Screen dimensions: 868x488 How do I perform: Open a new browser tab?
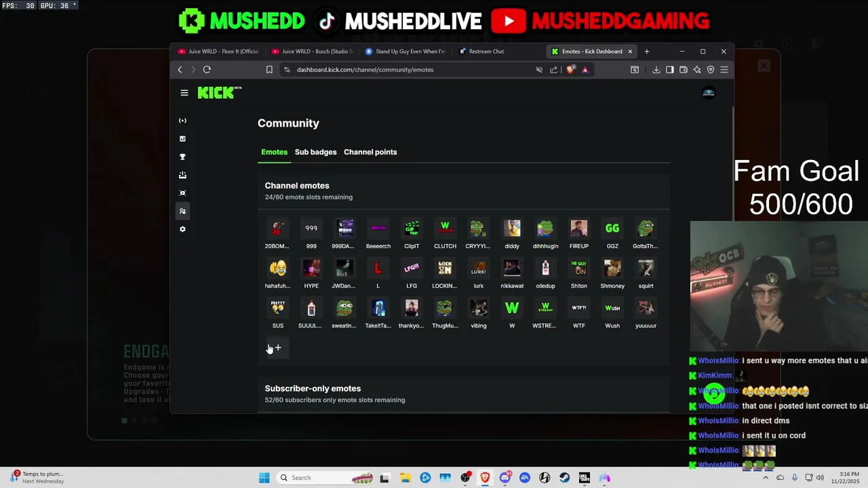click(646, 52)
